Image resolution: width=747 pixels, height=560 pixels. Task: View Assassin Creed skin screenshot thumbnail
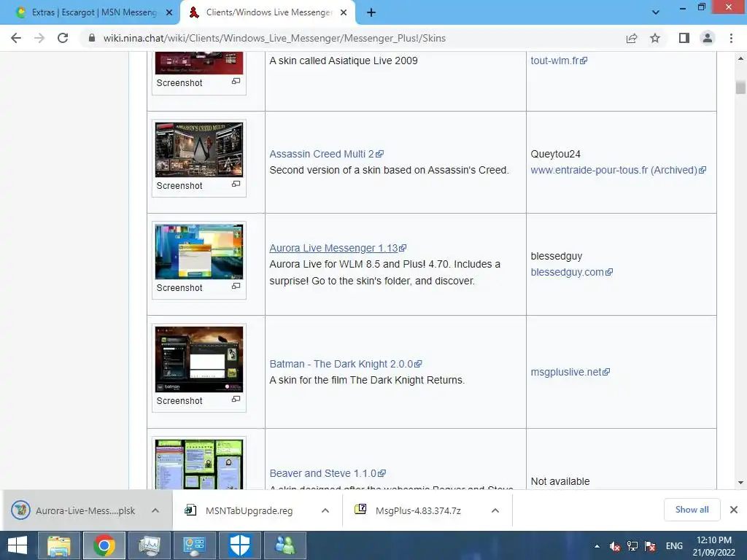pyautogui.click(x=199, y=149)
